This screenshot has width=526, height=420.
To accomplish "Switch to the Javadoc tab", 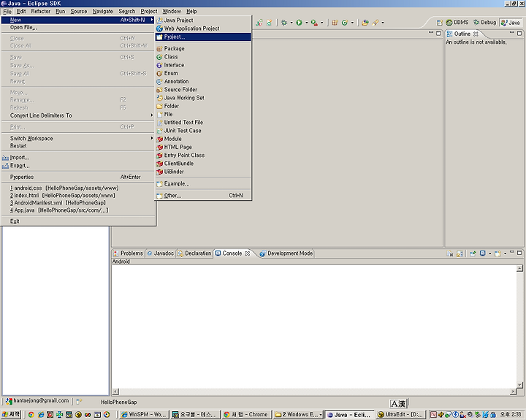I will point(161,253).
